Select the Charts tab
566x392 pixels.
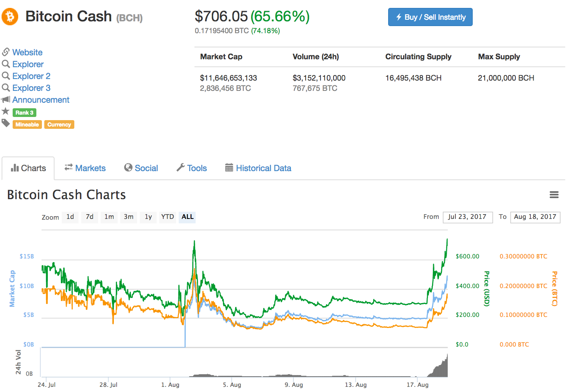(x=28, y=168)
